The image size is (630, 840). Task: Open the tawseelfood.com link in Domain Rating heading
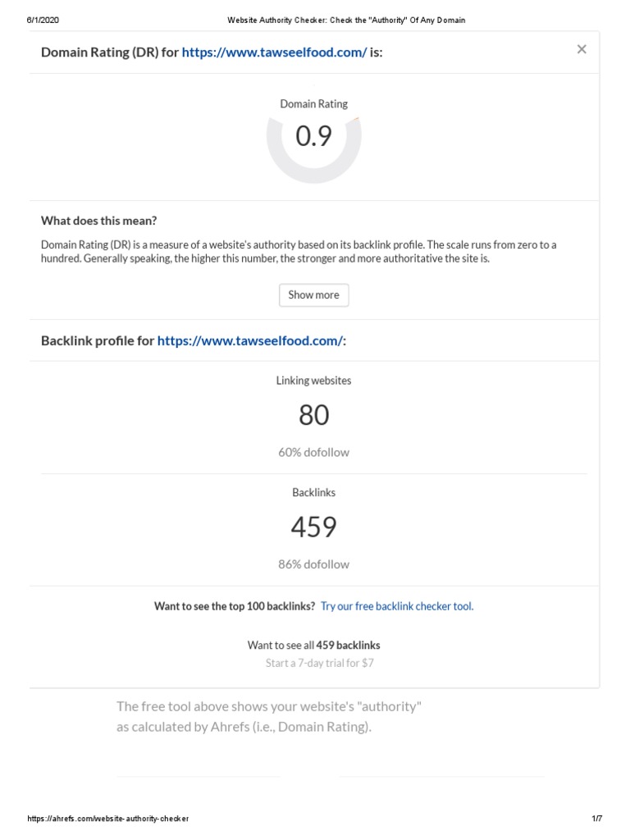click(x=274, y=52)
